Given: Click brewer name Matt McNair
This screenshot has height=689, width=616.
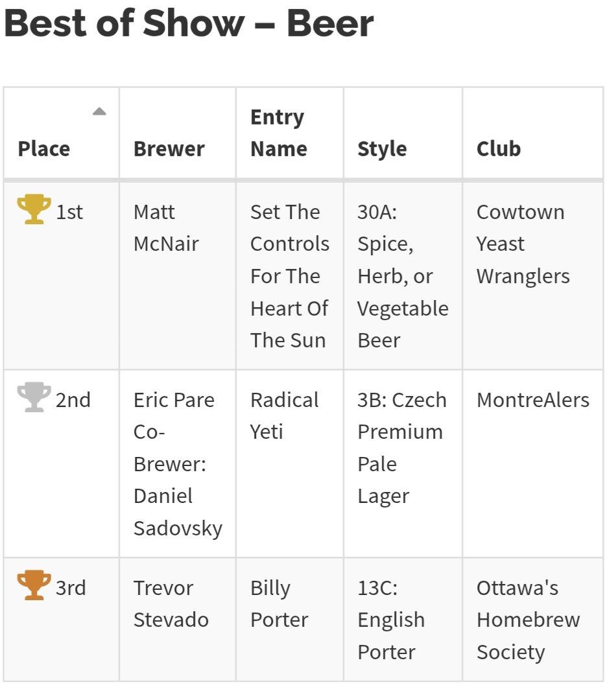Looking at the screenshot, I should (x=166, y=228).
